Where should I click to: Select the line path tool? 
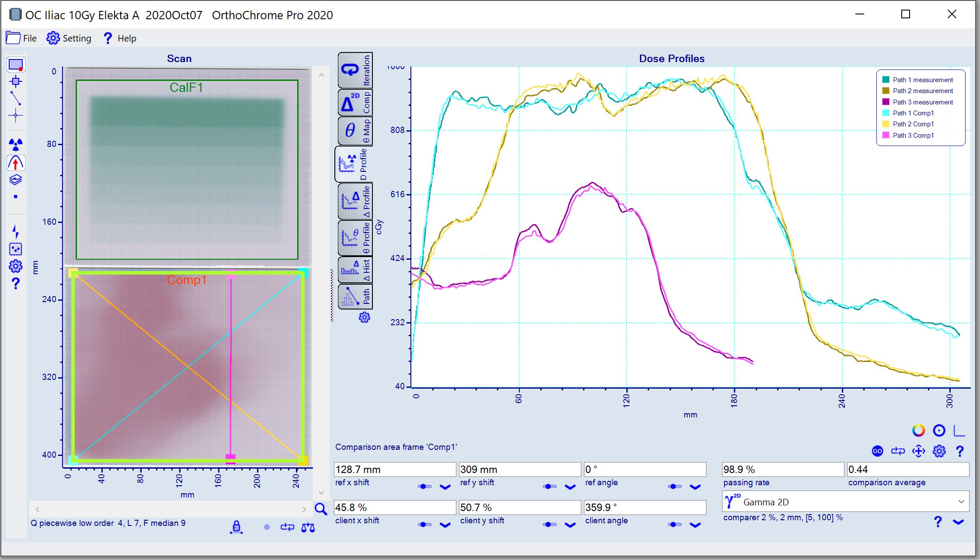coord(16,98)
